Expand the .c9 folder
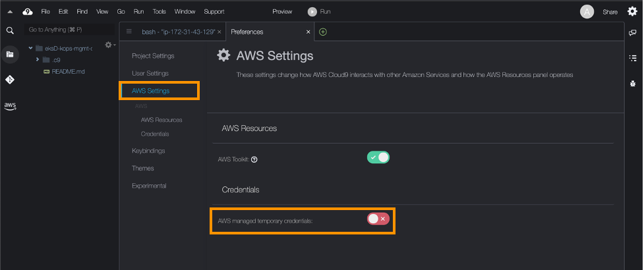This screenshot has width=644, height=270. coord(38,60)
